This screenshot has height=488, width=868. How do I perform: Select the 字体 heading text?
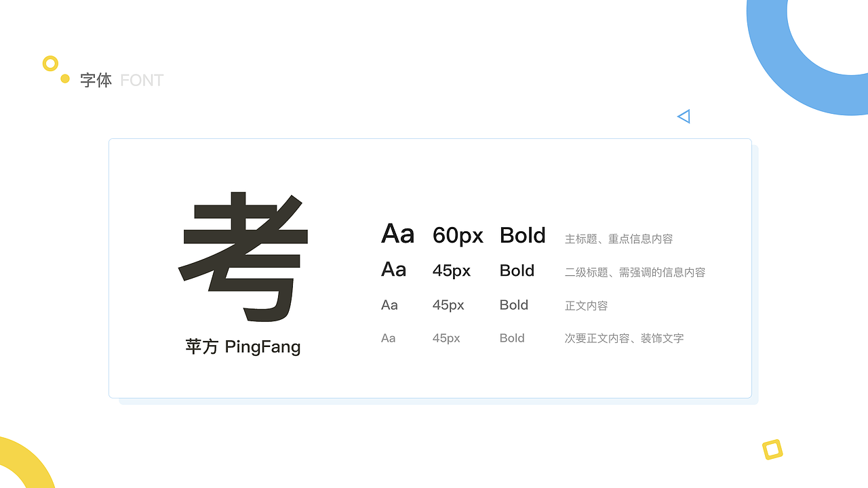[x=96, y=80]
